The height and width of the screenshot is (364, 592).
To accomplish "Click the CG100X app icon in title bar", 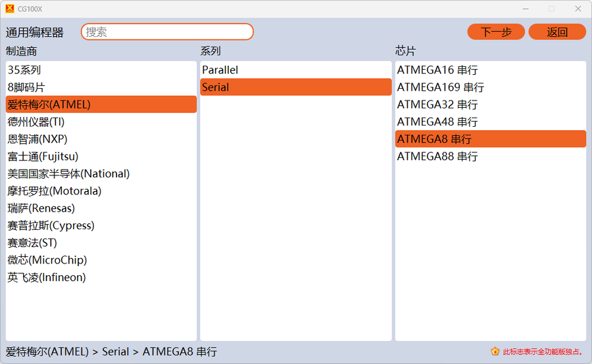I will pos(9,9).
